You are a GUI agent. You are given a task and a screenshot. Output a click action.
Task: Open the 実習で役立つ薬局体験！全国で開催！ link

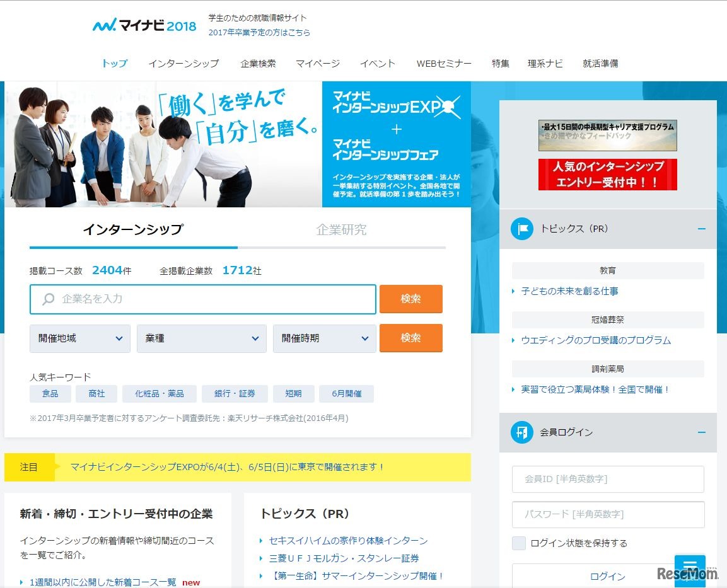595,389
